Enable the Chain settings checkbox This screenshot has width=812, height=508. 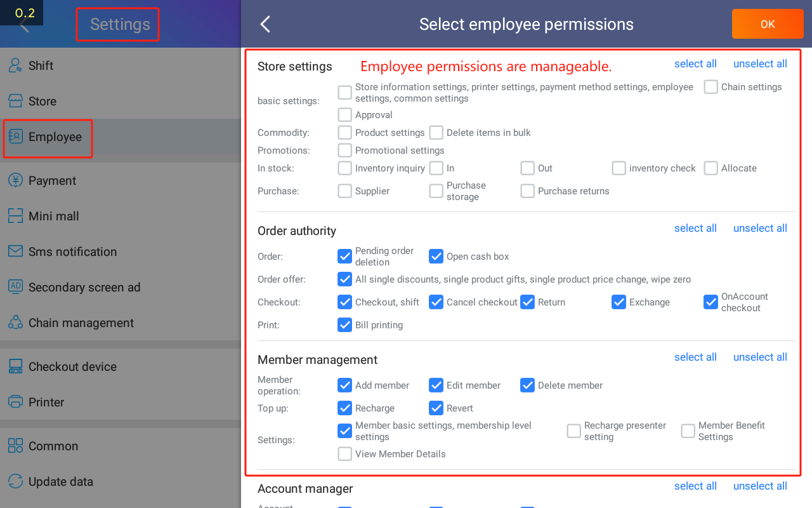[x=710, y=87]
